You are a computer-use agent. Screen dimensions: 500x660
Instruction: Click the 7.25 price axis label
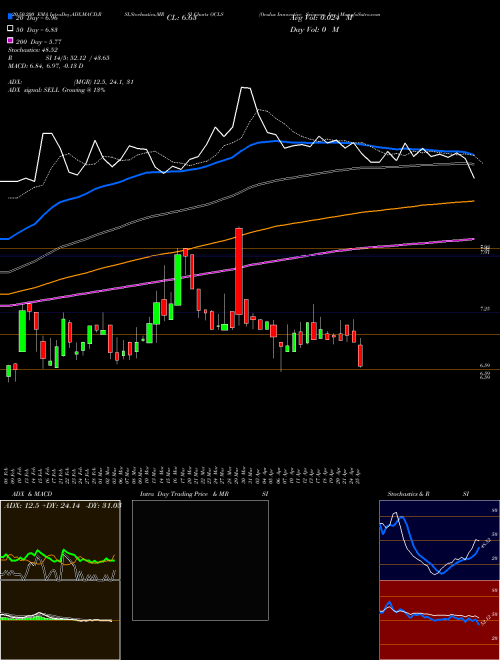485,309
